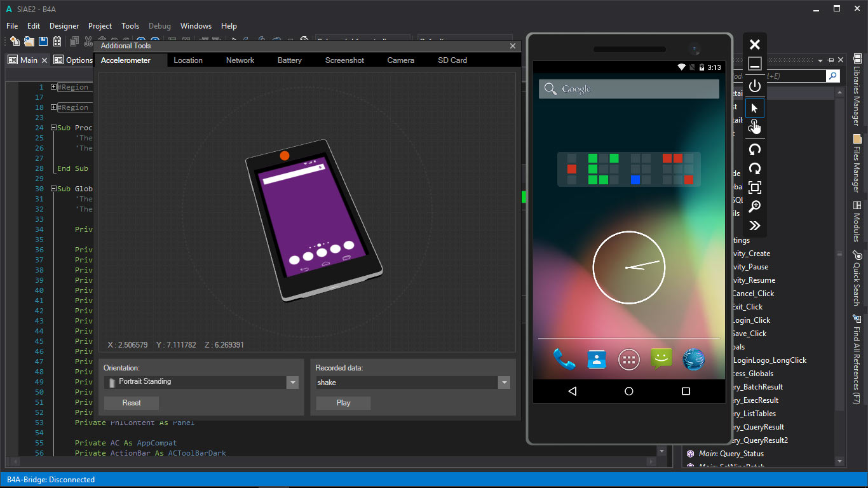The width and height of the screenshot is (868, 488).
Task: Open additional tools with double-chevron icon
Action: click(x=754, y=226)
